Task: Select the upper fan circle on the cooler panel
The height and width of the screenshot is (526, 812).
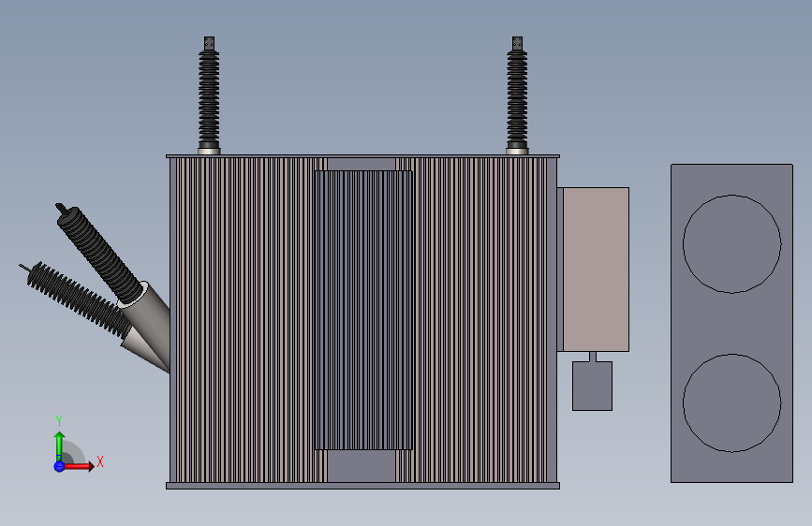Action: (731, 244)
